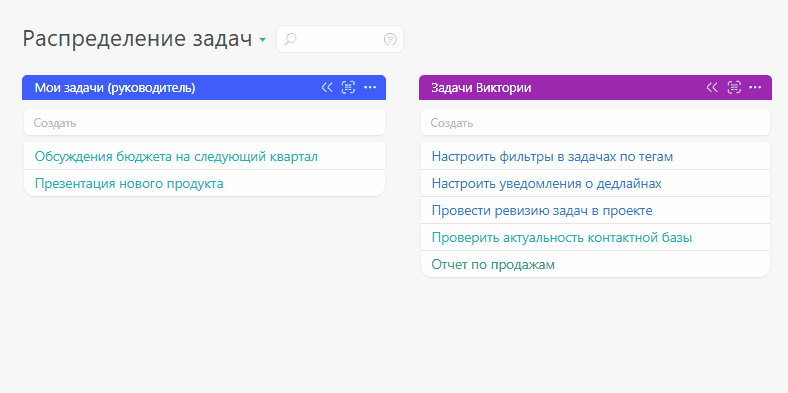The height and width of the screenshot is (393, 788).
Task: Click the magnifier search icon
Action: pos(291,39)
